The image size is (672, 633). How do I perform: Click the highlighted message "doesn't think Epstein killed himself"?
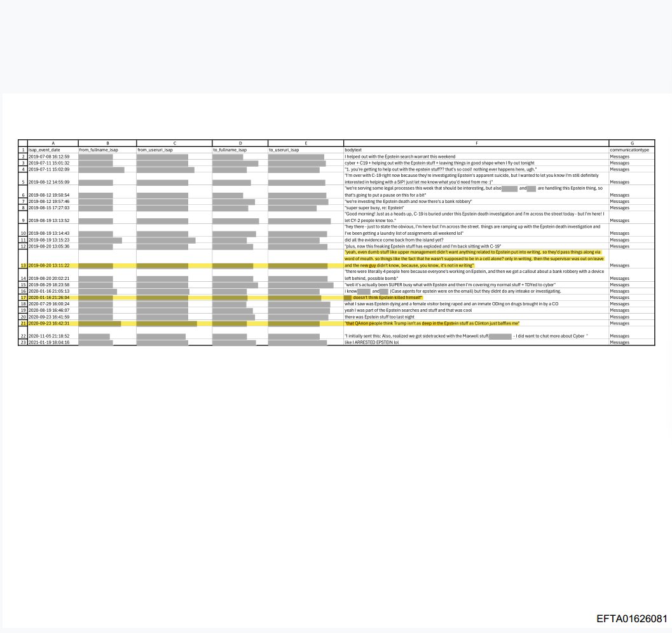(476, 298)
